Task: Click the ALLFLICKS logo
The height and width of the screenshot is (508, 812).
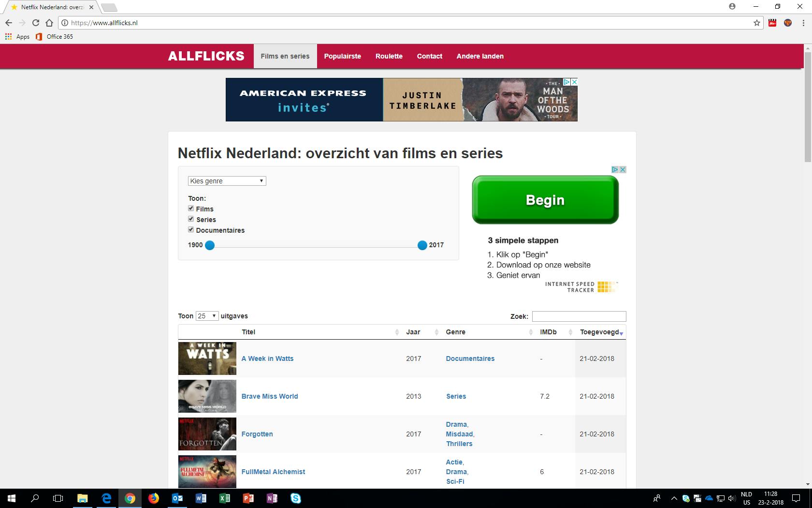Action: point(206,56)
